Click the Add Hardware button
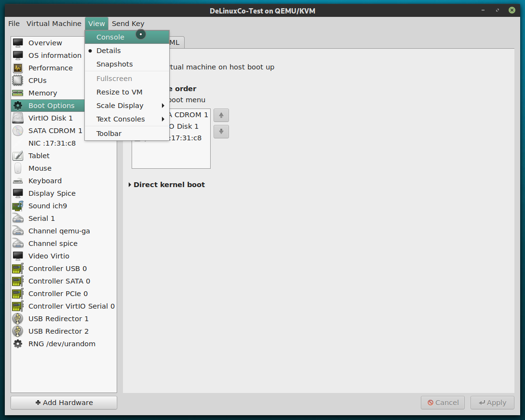525x420 pixels. 64,403
